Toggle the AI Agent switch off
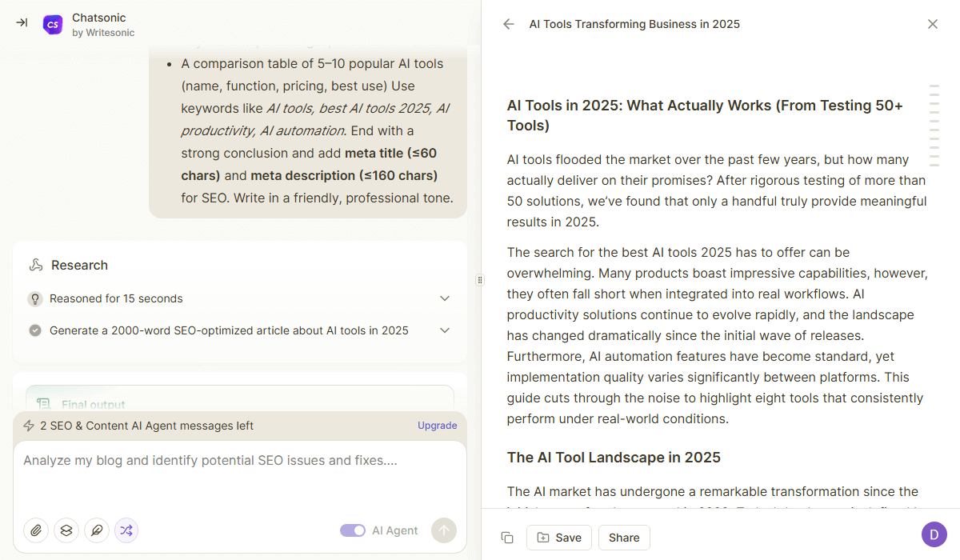 click(353, 530)
